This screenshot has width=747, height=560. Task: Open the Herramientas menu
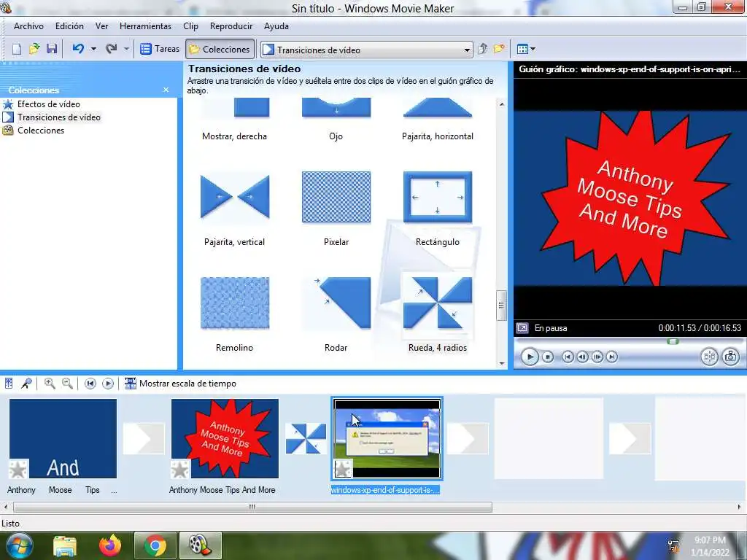pyautogui.click(x=145, y=26)
